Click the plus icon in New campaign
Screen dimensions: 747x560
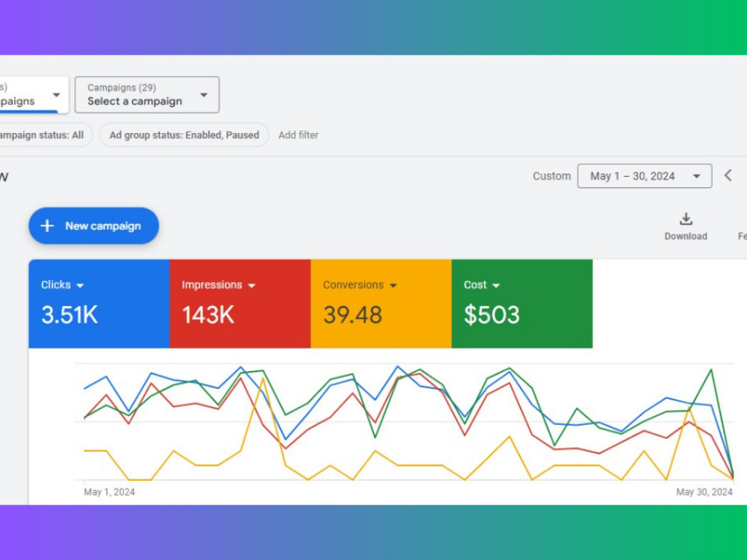(47, 225)
